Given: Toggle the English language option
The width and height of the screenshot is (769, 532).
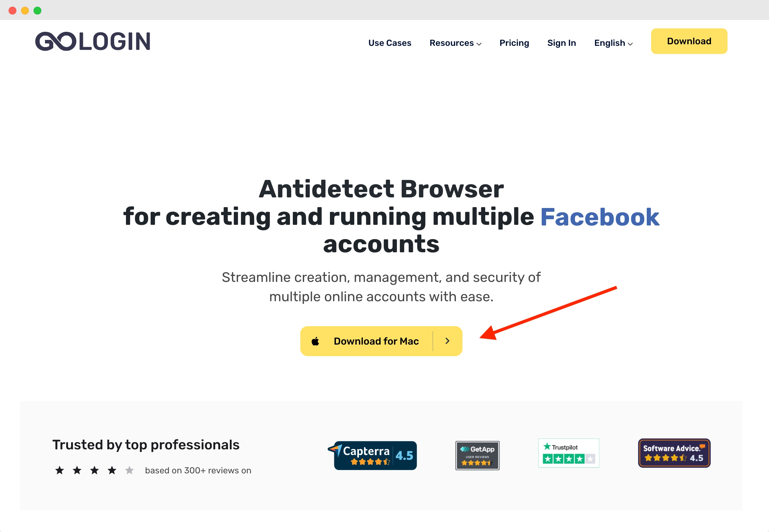Looking at the screenshot, I should tap(614, 41).
